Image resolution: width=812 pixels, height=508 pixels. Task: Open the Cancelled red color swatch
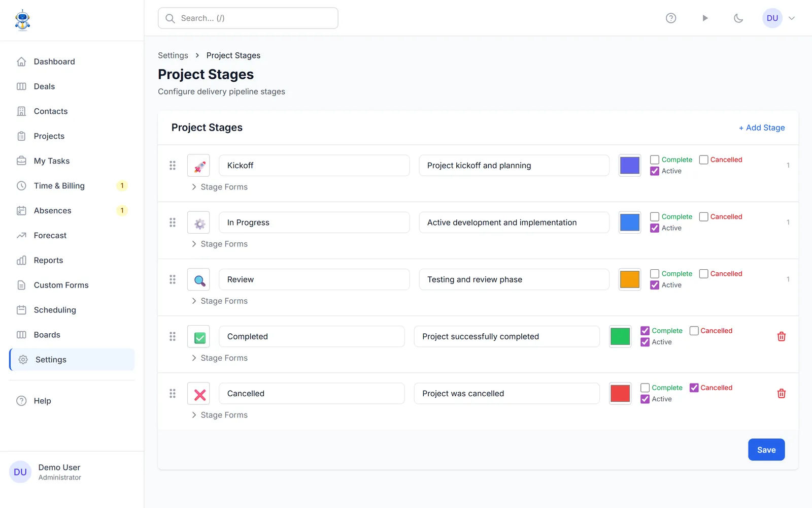620,393
